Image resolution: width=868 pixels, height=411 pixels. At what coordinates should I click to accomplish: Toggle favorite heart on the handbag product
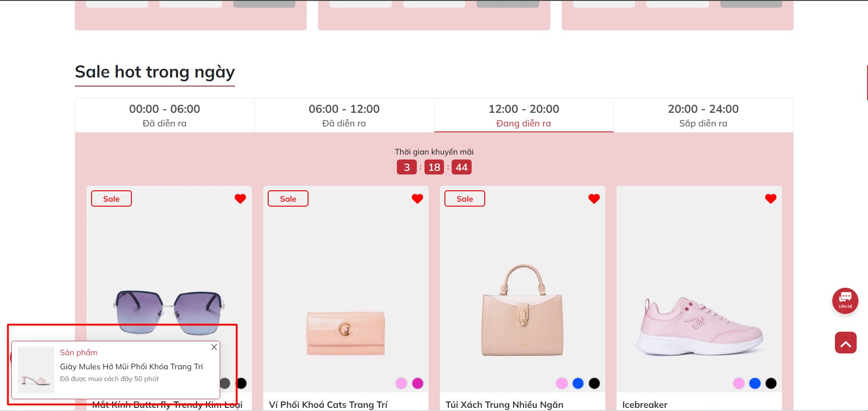pos(594,198)
